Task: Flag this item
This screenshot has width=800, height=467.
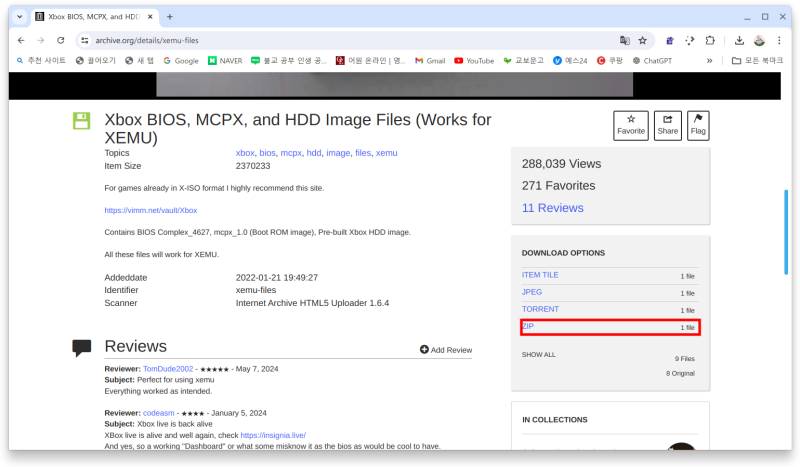Action: (x=698, y=126)
